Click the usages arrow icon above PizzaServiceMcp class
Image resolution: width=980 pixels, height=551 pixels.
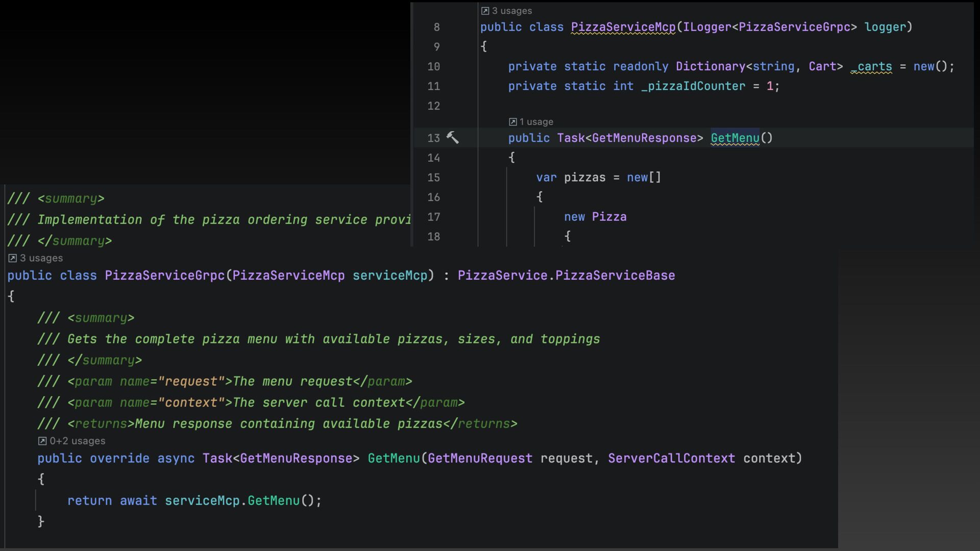pyautogui.click(x=485, y=11)
